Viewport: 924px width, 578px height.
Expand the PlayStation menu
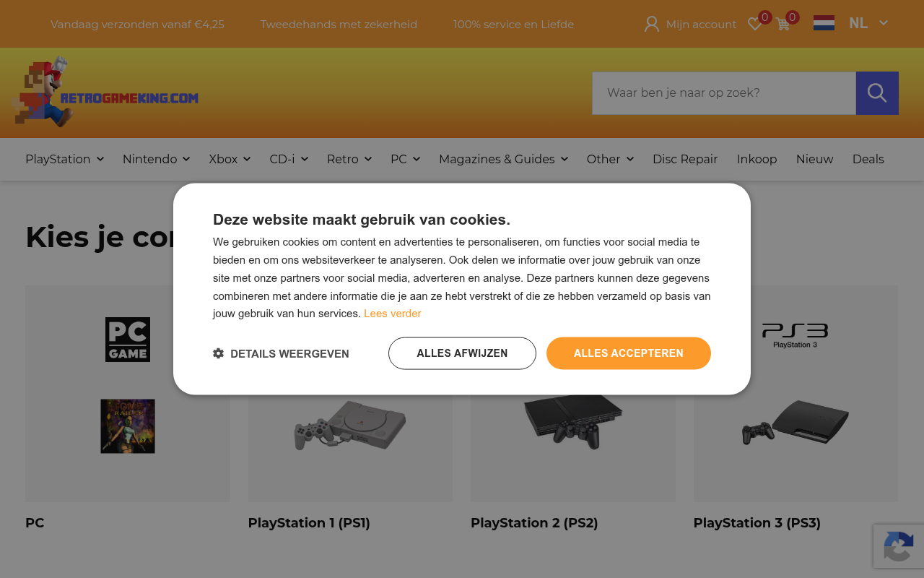coord(64,159)
